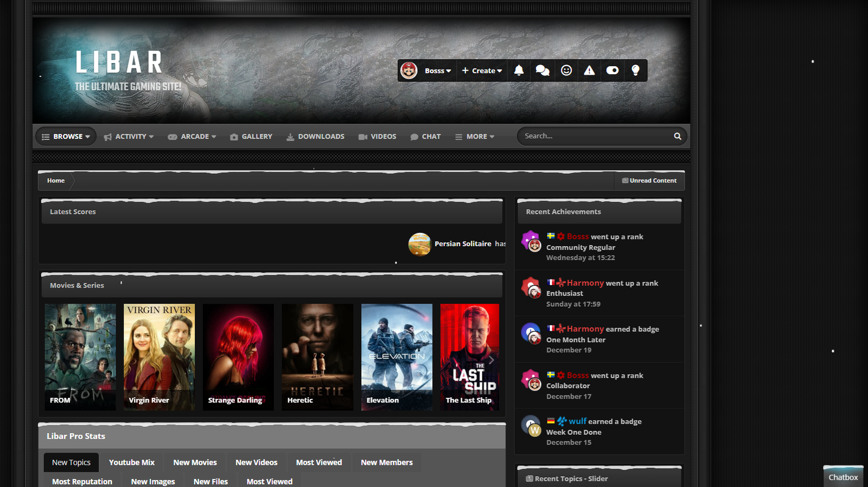Select the first-row Most Viewed tab
The width and height of the screenshot is (868, 487).
pos(319,463)
